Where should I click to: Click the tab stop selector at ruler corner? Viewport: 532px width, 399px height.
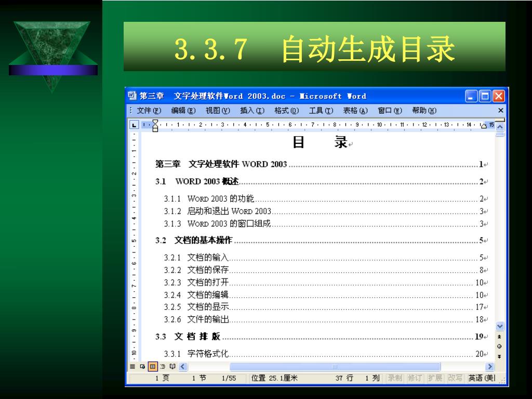click(x=134, y=125)
